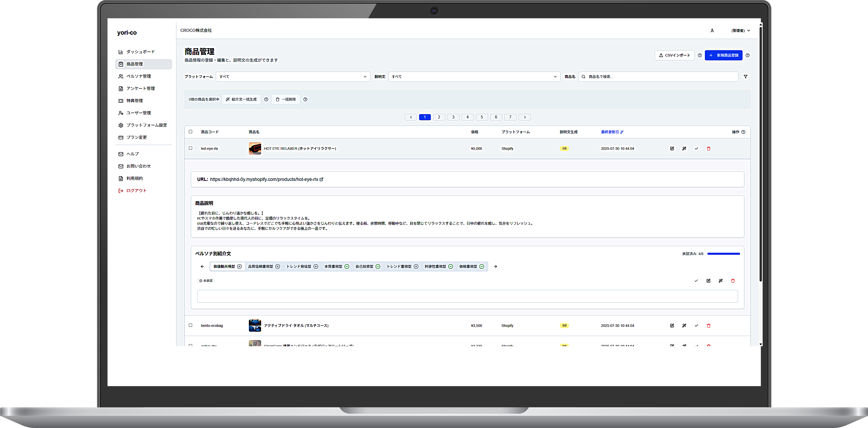Open the 説明文 filter dropdown

point(474,77)
